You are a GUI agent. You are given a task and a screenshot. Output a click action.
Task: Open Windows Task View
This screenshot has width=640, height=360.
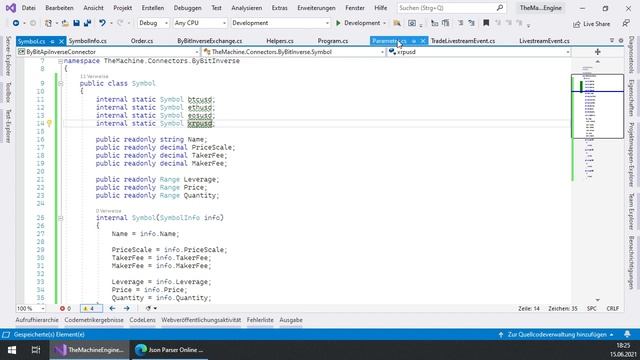pos(36,350)
